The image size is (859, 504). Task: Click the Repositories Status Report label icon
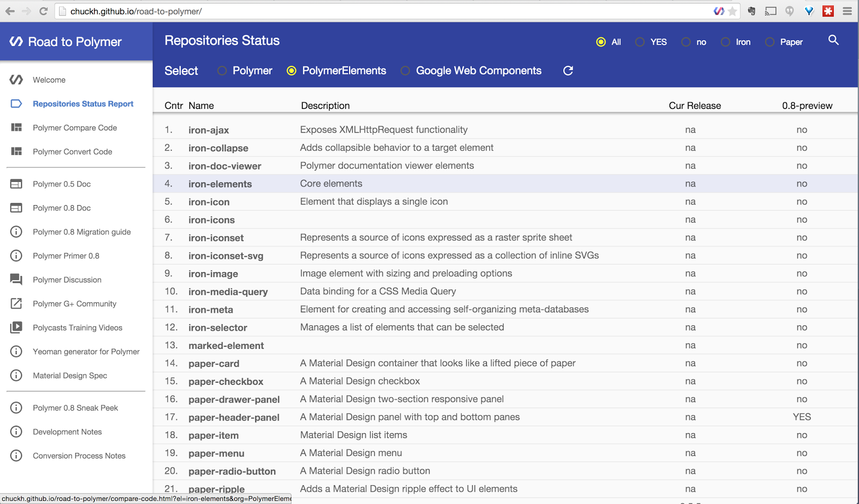(16, 104)
